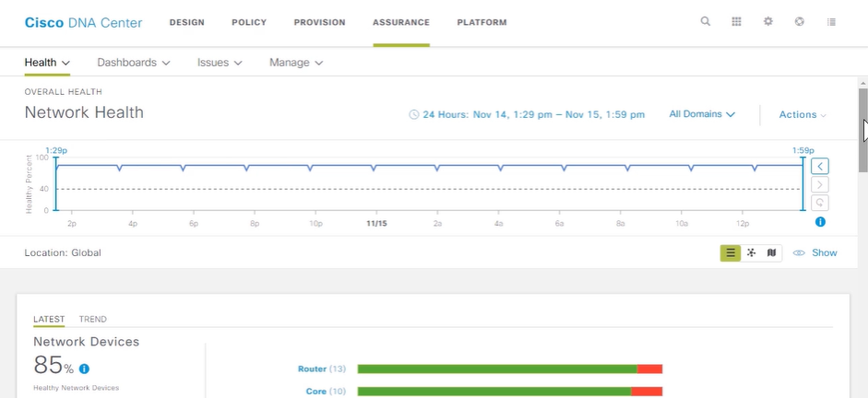Click the info icon below timeline controls

coord(820,222)
